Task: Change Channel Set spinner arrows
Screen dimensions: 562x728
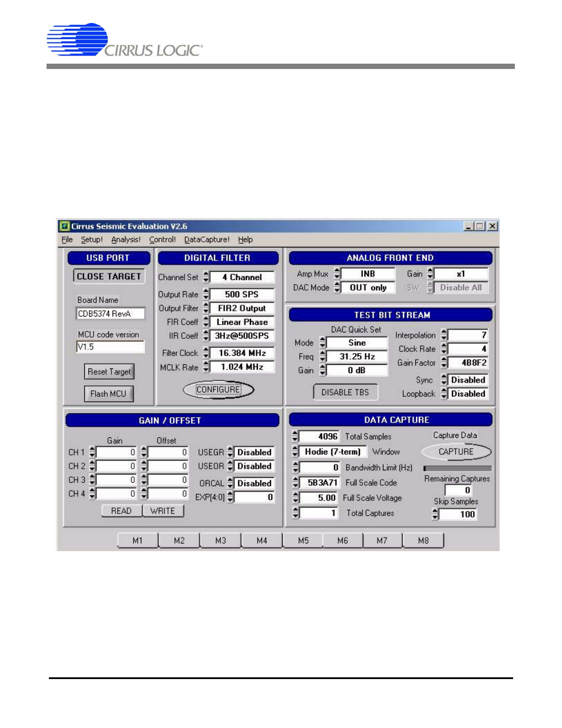Action: click(x=206, y=277)
